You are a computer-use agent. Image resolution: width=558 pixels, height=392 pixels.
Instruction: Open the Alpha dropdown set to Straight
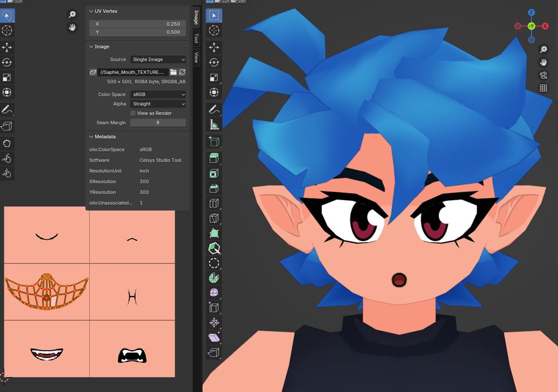pos(158,104)
